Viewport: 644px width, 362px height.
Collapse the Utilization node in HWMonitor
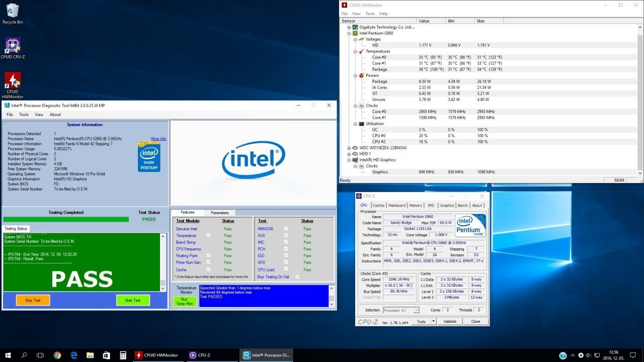(355, 124)
